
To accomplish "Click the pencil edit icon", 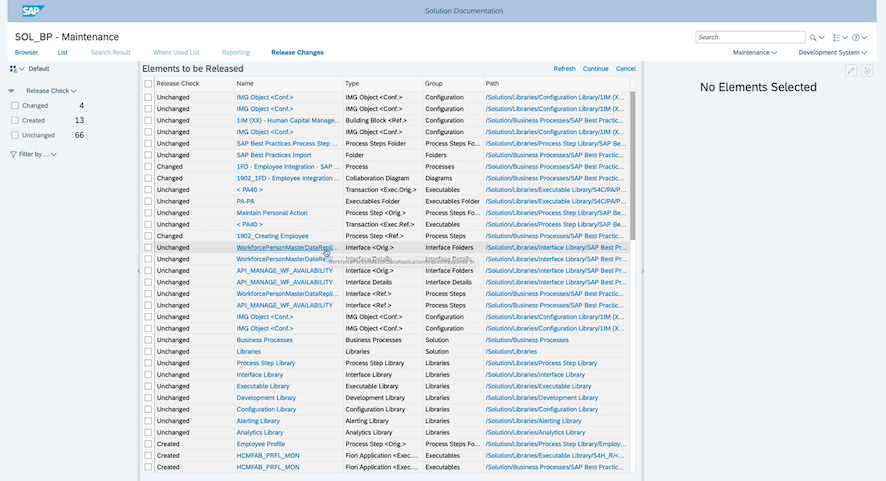I will coord(851,70).
